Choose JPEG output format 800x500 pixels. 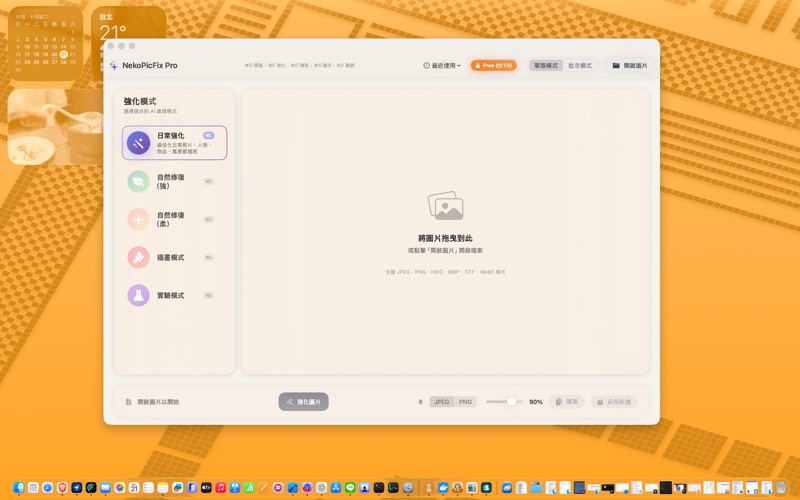[442, 402]
